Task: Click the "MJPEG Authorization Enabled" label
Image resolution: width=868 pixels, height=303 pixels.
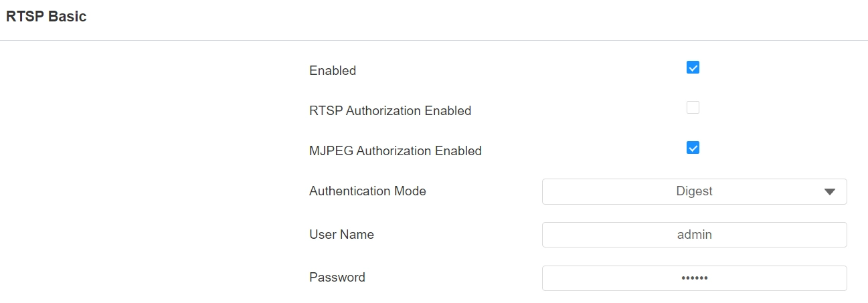Action: (396, 150)
